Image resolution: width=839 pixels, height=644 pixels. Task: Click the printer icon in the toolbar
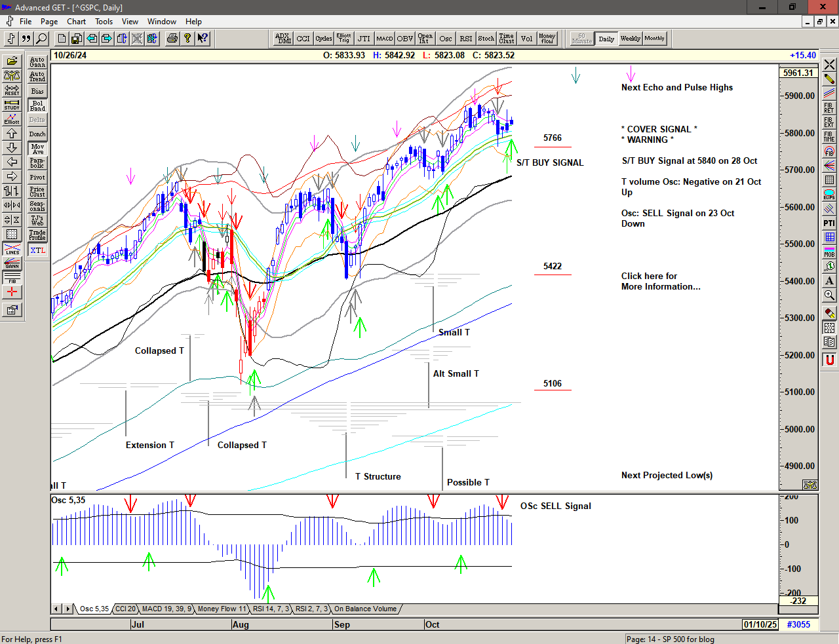click(x=172, y=39)
